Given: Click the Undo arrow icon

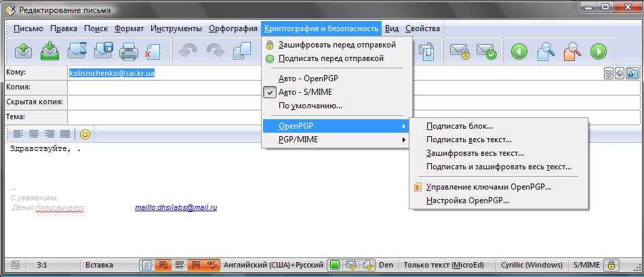Looking at the screenshot, I should tap(188, 51).
